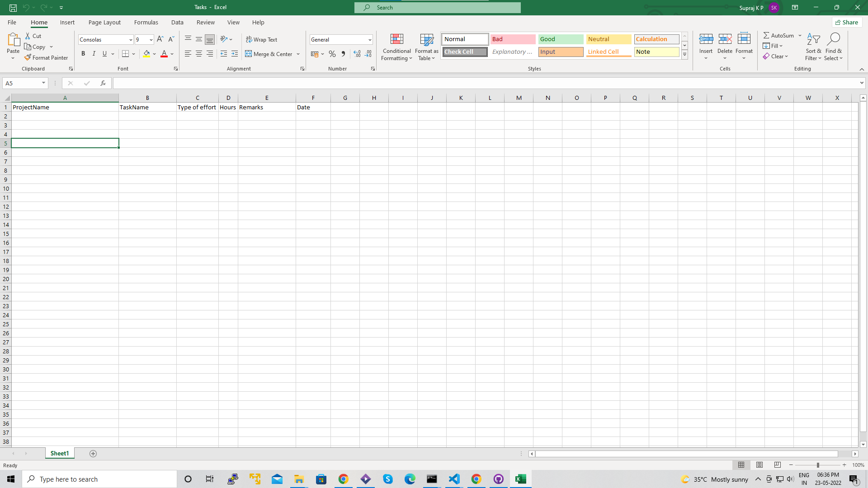
Task: Click the Share button
Action: pos(847,22)
